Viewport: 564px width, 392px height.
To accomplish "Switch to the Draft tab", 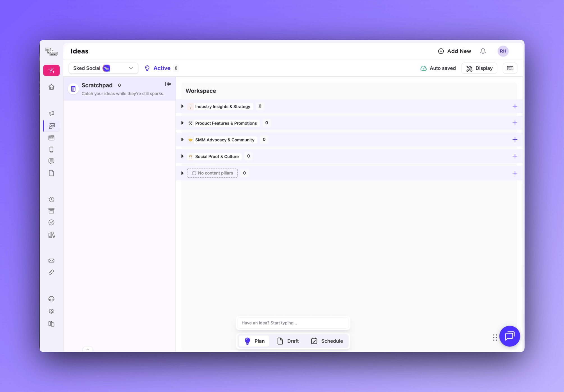I will click(x=288, y=341).
